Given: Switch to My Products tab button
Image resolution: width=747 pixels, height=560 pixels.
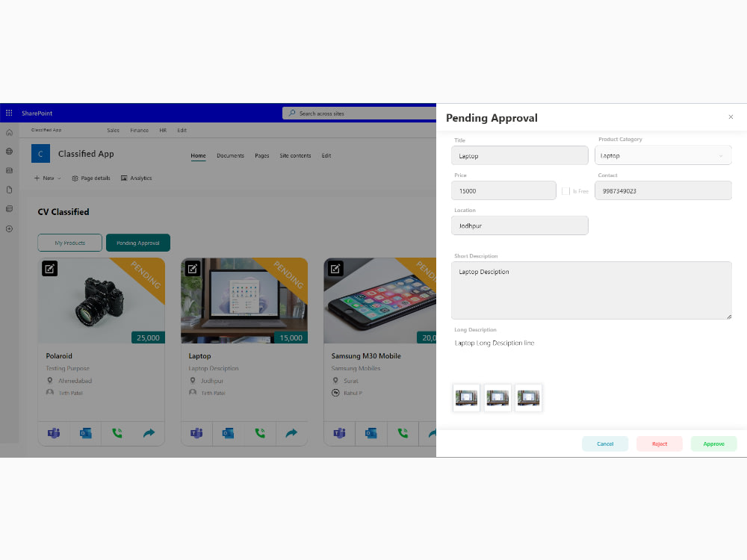Looking at the screenshot, I should tap(70, 243).
